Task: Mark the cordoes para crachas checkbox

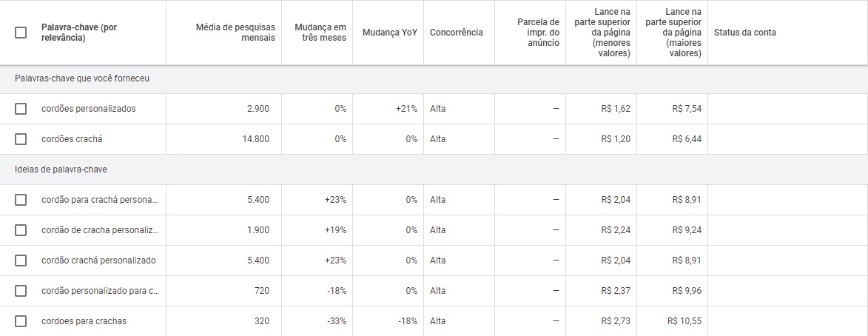Action: (21, 321)
